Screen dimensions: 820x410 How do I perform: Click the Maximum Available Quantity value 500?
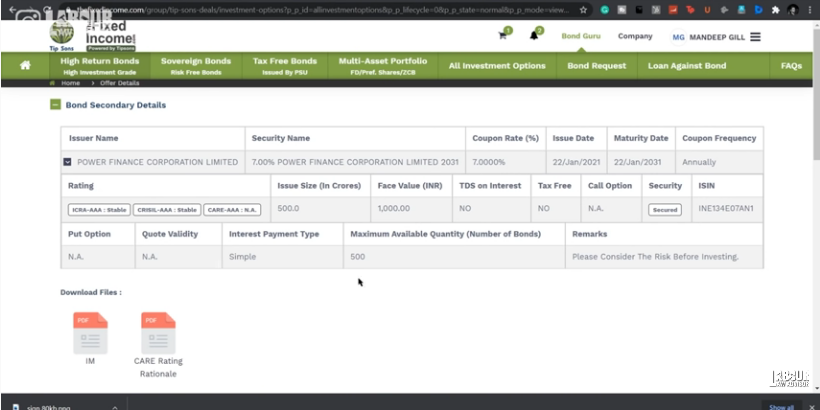358,257
